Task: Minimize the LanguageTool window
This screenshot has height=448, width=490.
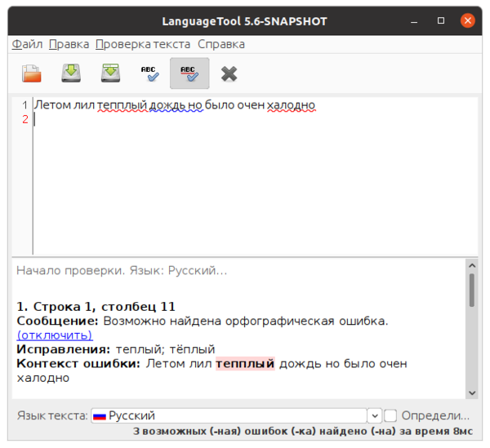Action: [414, 20]
